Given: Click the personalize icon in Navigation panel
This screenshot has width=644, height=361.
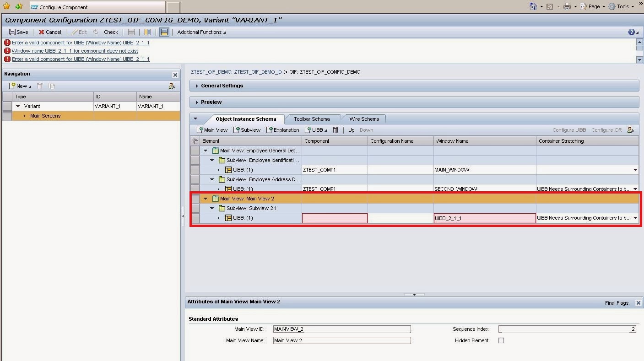Looking at the screenshot, I should [x=172, y=86].
